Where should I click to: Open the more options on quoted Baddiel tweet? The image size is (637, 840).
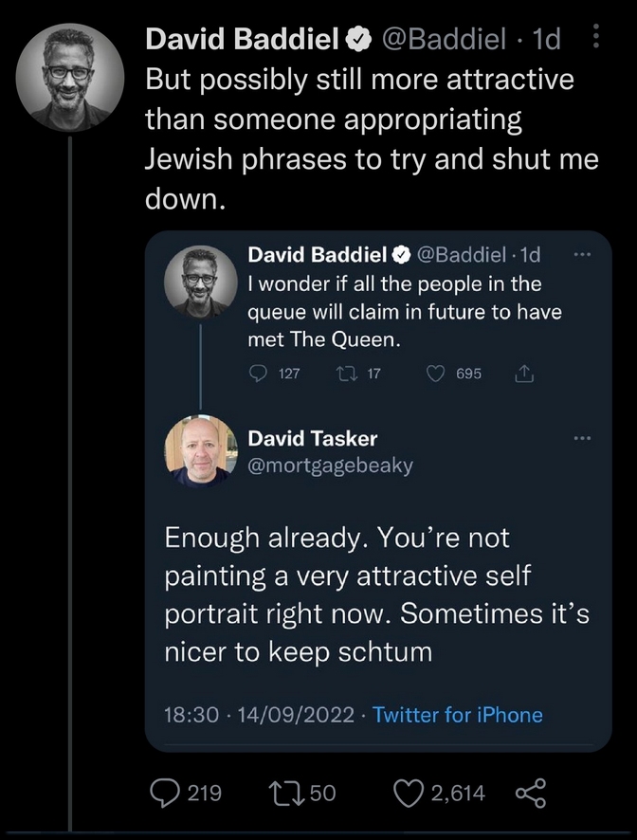583,255
